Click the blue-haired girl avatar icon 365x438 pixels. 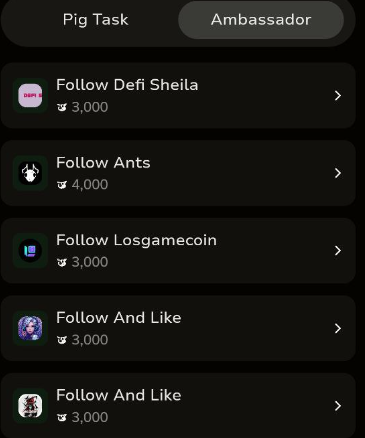(30, 328)
